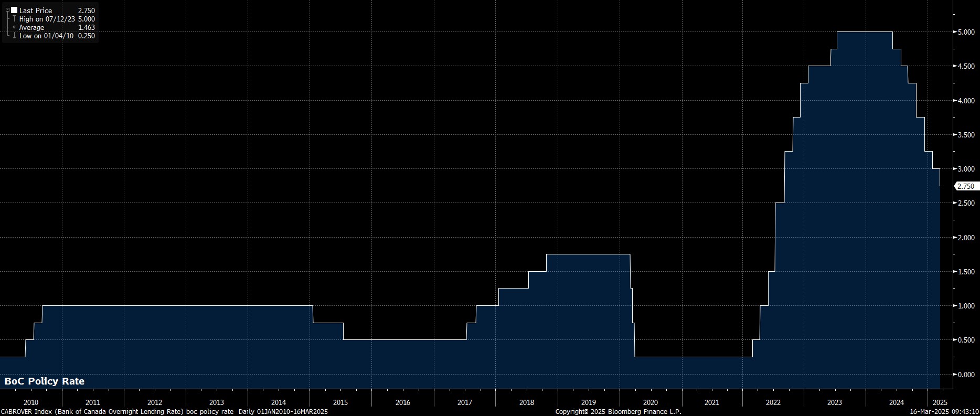This screenshot has height=416, width=980.
Task: Click the CABROVER Index description footer
Action: (164, 412)
